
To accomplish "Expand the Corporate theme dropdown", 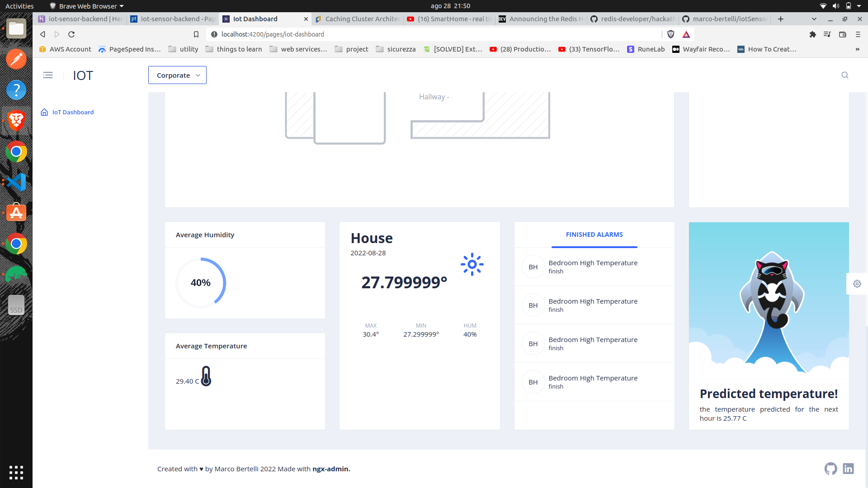I will click(177, 75).
